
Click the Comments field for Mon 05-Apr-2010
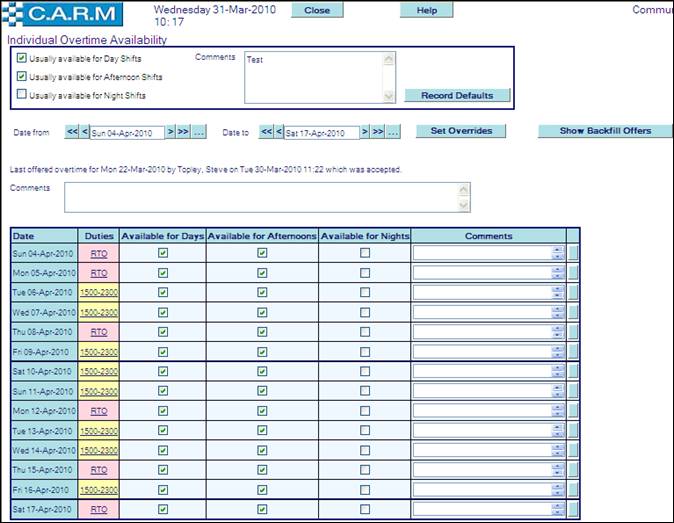482,273
